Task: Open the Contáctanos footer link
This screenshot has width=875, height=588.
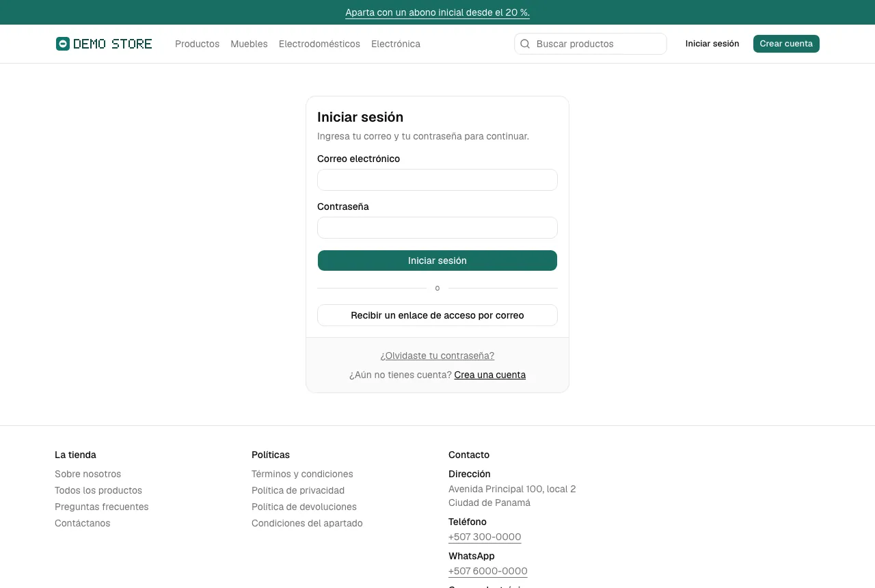Action: click(x=82, y=523)
